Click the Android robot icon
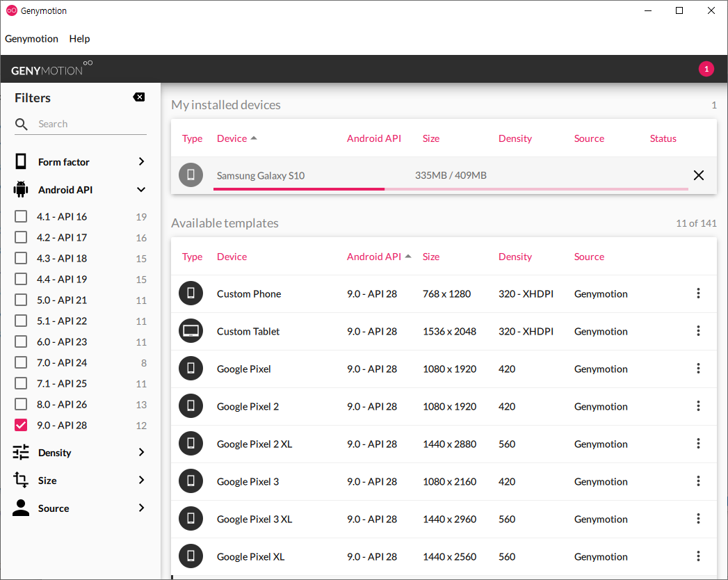This screenshot has height=580, width=728. [x=21, y=189]
